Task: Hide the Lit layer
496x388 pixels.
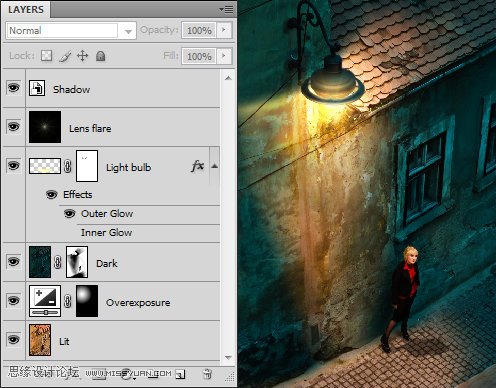Action: [13, 340]
